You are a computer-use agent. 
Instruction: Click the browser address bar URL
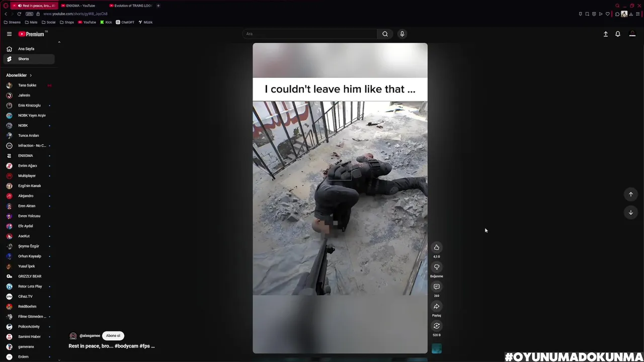75,14
